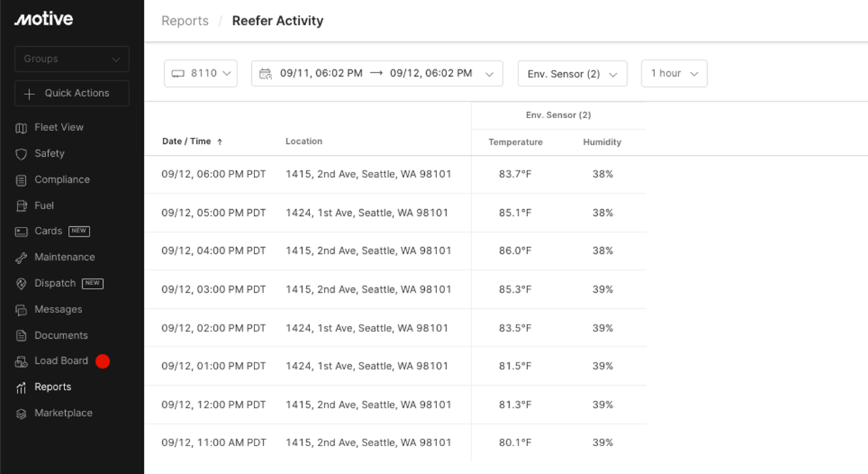Expand the Env. Sensor (2) dropdown
This screenshot has width=868, height=474.
pyautogui.click(x=572, y=74)
